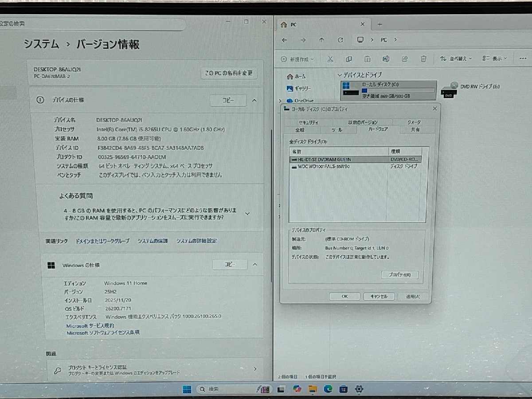Click the Cut icon in Explorer toolbar
532x399 pixels.
pyautogui.click(x=330, y=59)
